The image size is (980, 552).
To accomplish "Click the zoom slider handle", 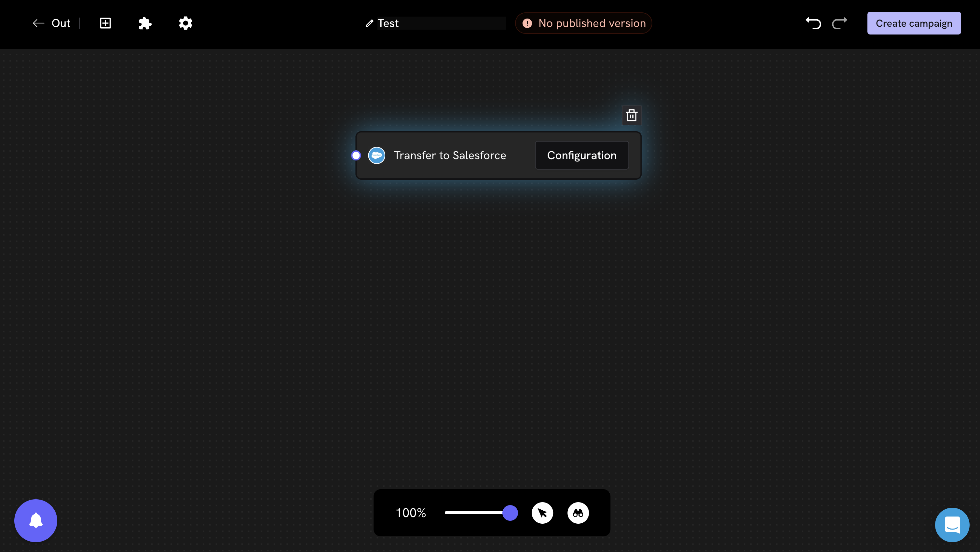I will [510, 513].
